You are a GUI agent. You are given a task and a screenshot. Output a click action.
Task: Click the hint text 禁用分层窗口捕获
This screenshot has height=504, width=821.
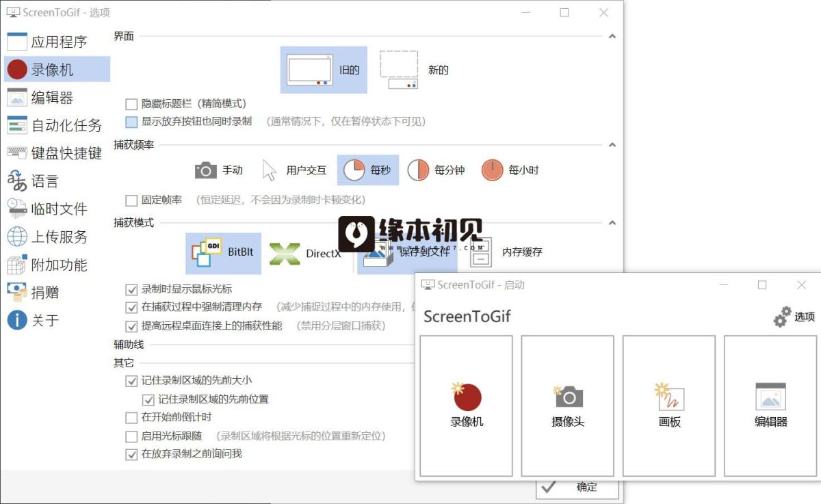tap(341, 326)
